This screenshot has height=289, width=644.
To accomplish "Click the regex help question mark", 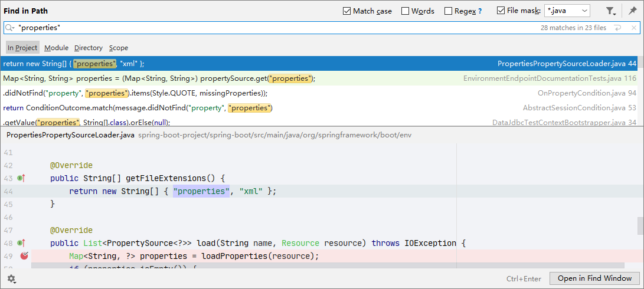I will pyautogui.click(x=479, y=11).
